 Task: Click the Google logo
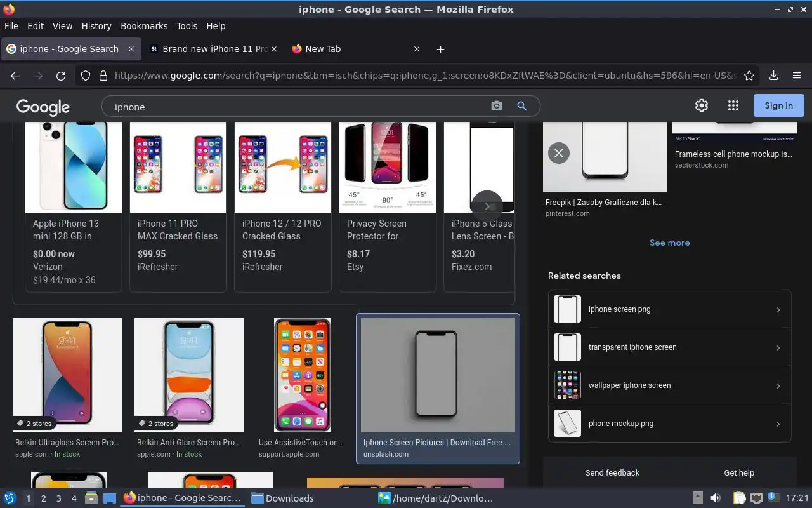point(43,107)
